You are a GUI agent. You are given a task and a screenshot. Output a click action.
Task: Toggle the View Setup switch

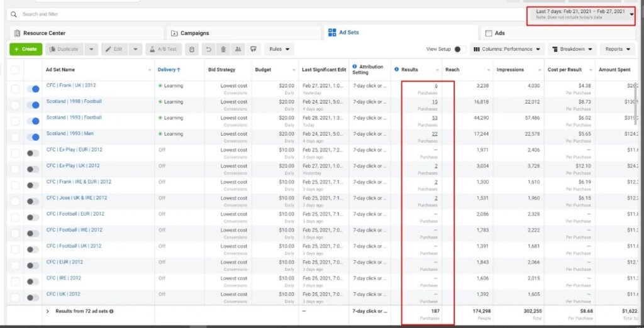point(460,49)
